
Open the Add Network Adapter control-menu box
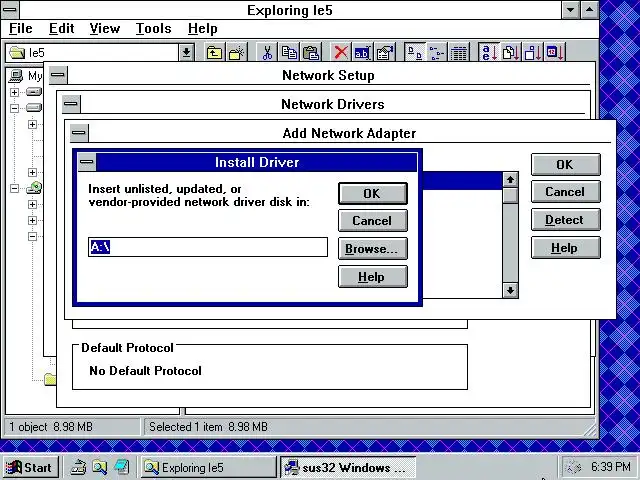pyautogui.click(x=79, y=133)
